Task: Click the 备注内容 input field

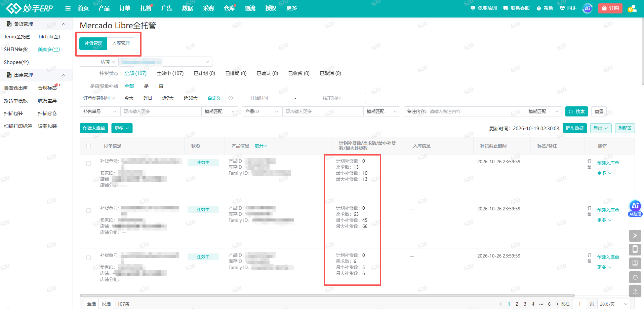Action: tap(475, 111)
